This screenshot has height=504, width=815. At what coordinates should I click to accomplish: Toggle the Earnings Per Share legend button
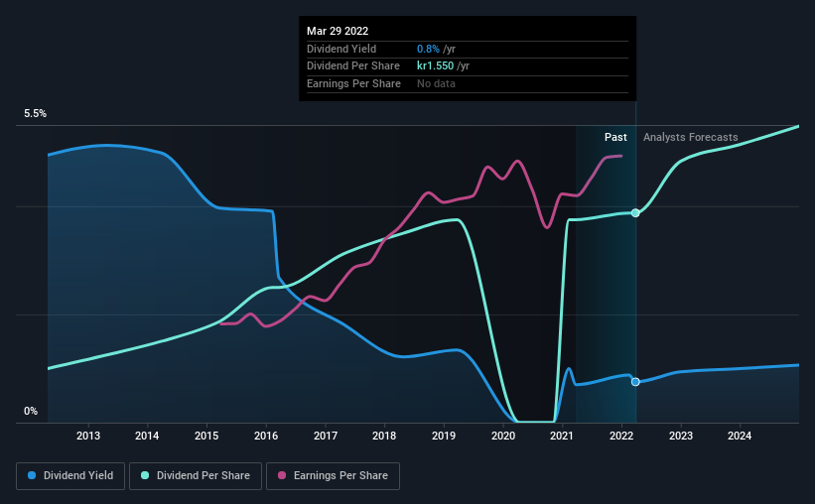click(x=333, y=476)
